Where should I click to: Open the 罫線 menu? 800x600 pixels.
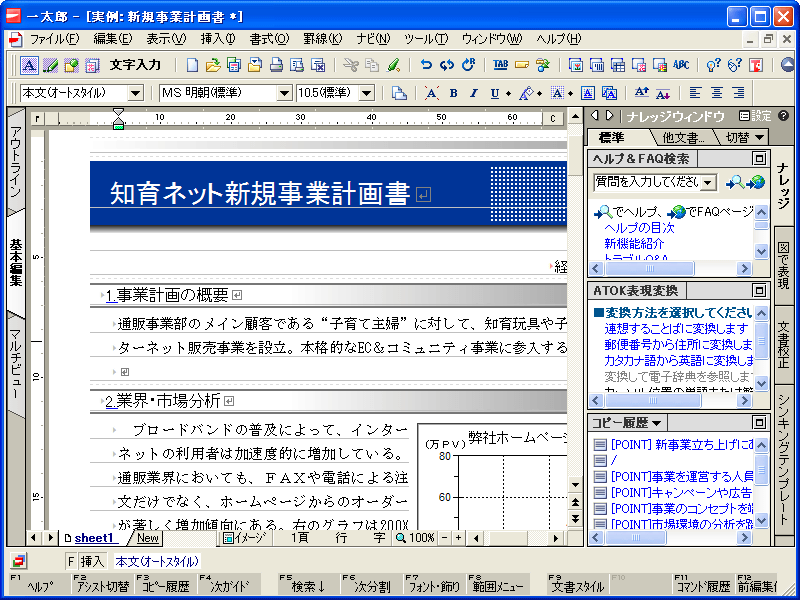tap(323, 39)
